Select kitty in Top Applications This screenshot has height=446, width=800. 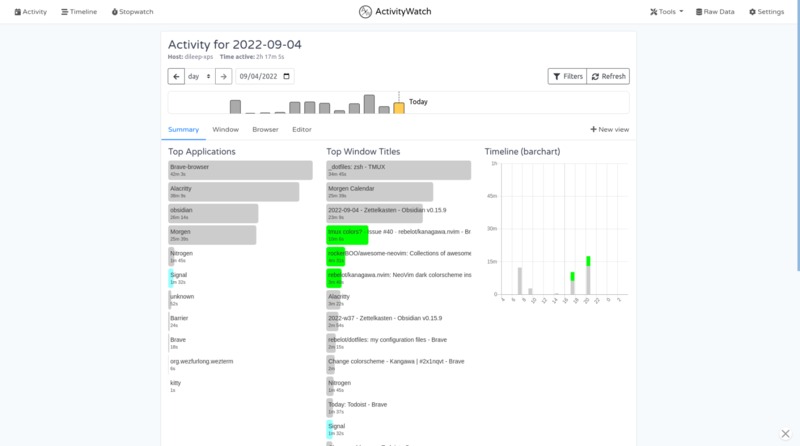tap(175, 386)
